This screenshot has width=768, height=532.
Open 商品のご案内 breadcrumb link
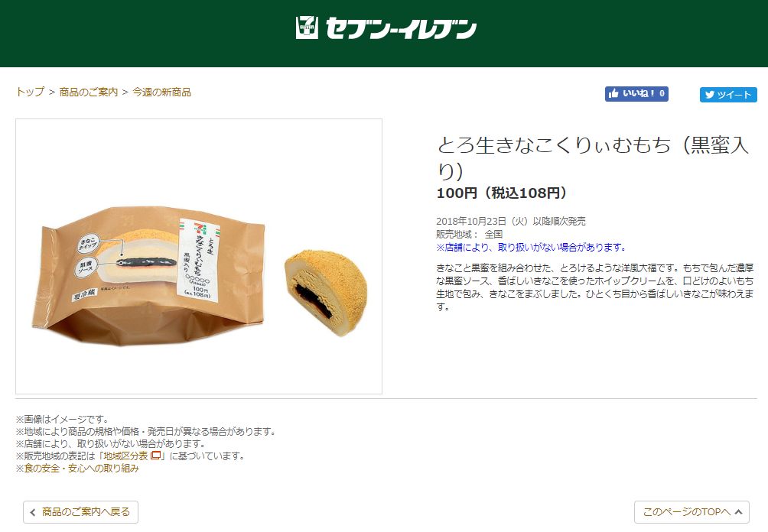click(x=89, y=92)
